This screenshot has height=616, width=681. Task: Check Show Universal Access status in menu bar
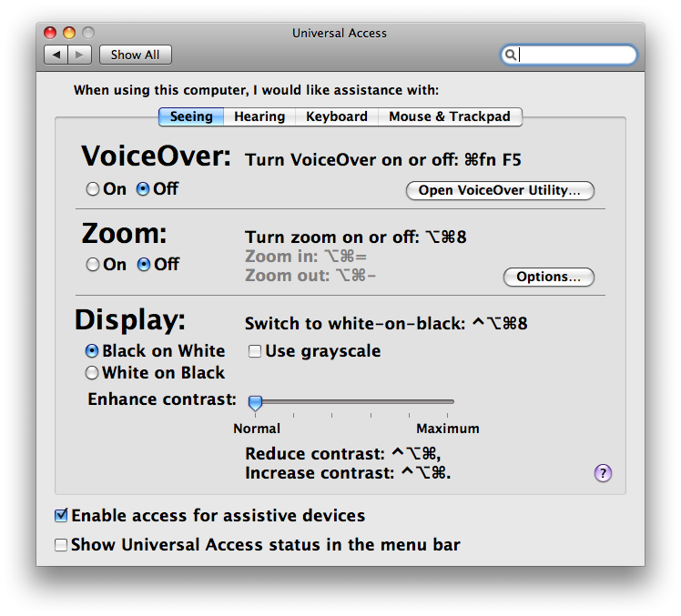61,544
